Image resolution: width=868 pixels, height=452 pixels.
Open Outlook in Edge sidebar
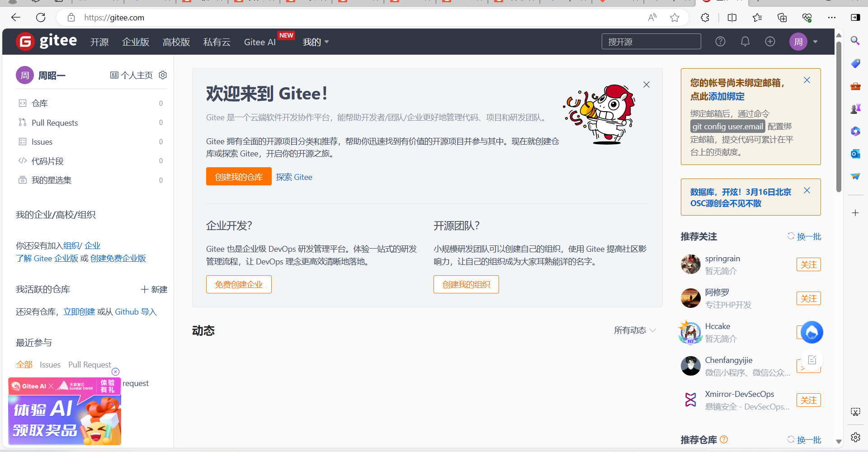(855, 154)
